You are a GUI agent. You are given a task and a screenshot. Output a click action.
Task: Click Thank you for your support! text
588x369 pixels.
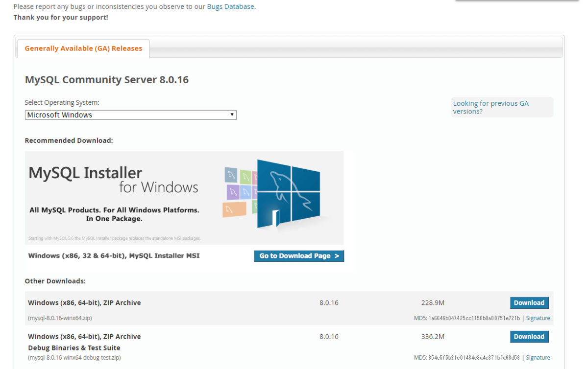pos(61,18)
